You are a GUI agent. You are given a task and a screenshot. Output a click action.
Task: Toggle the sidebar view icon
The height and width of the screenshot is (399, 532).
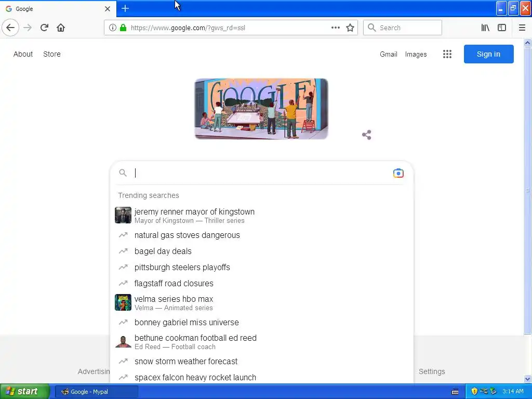coord(502,28)
